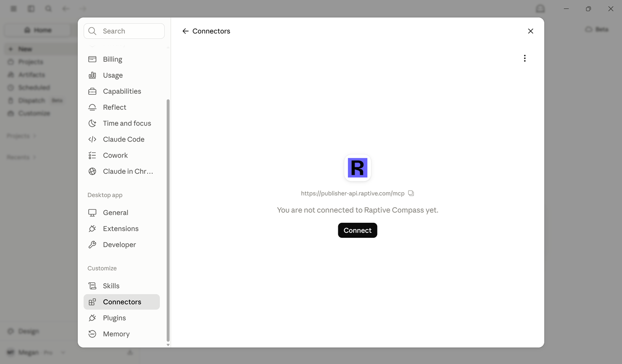Viewport: 622px width, 364px height.
Task: Copy the Raptive MCP URL
Action: pos(411,193)
